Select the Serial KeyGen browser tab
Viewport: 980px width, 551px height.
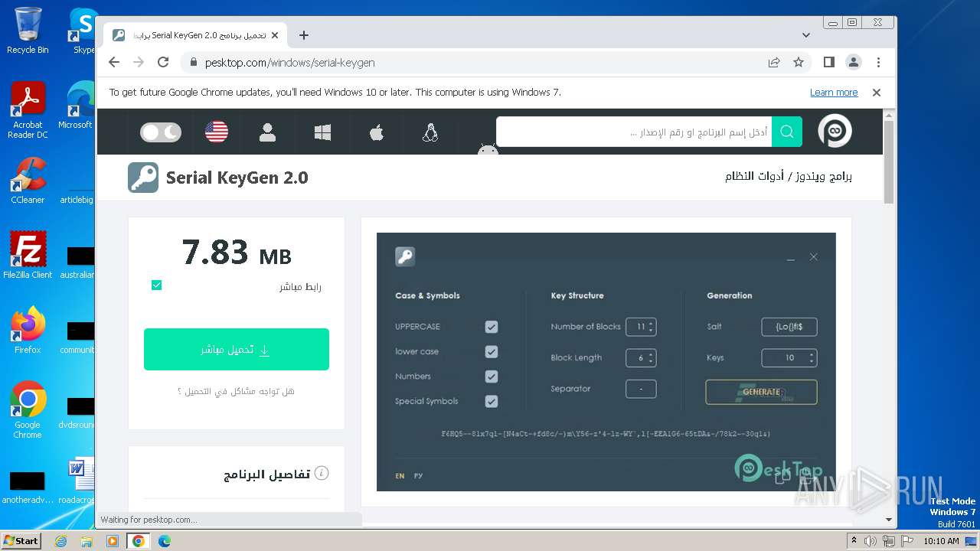tap(196, 35)
